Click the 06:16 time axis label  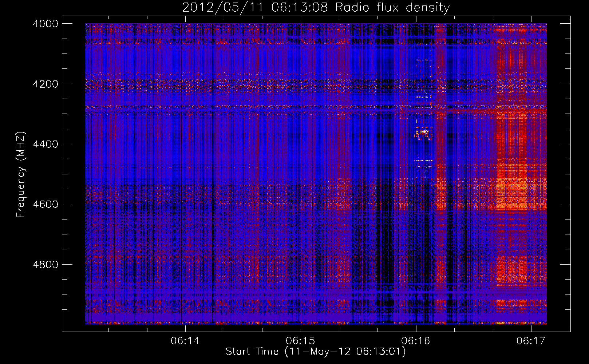tap(416, 341)
